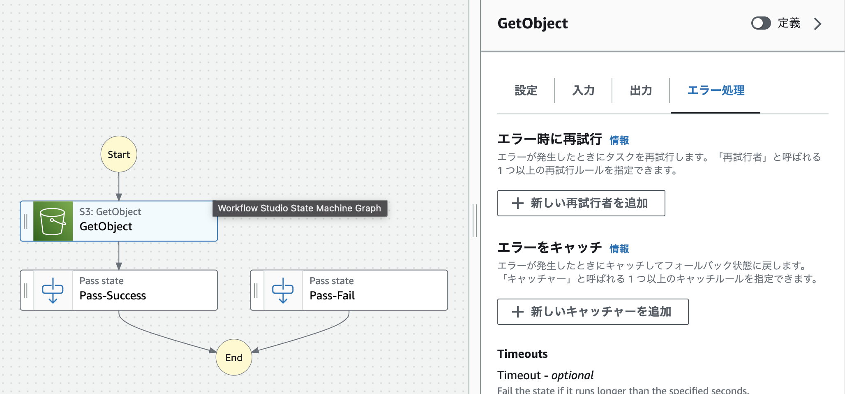Click the S3: GetObject type label
This screenshot has width=868, height=394.
click(x=110, y=212)
